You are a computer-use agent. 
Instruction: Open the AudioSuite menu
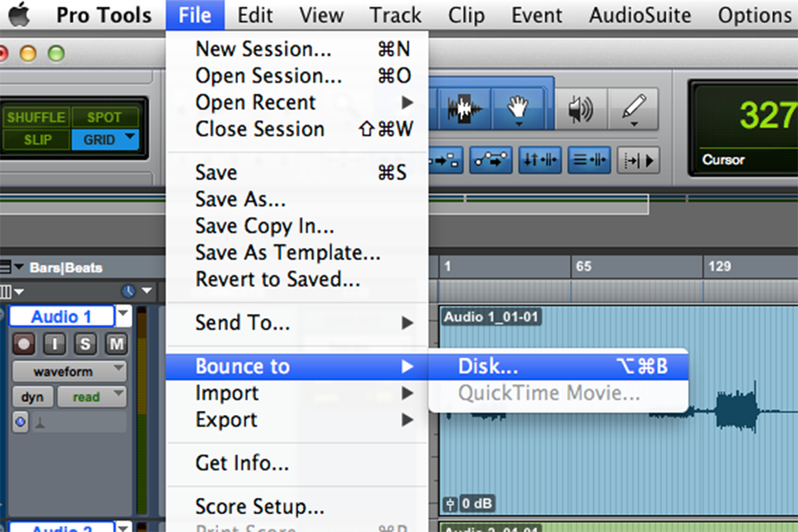[x=640, y=14]
